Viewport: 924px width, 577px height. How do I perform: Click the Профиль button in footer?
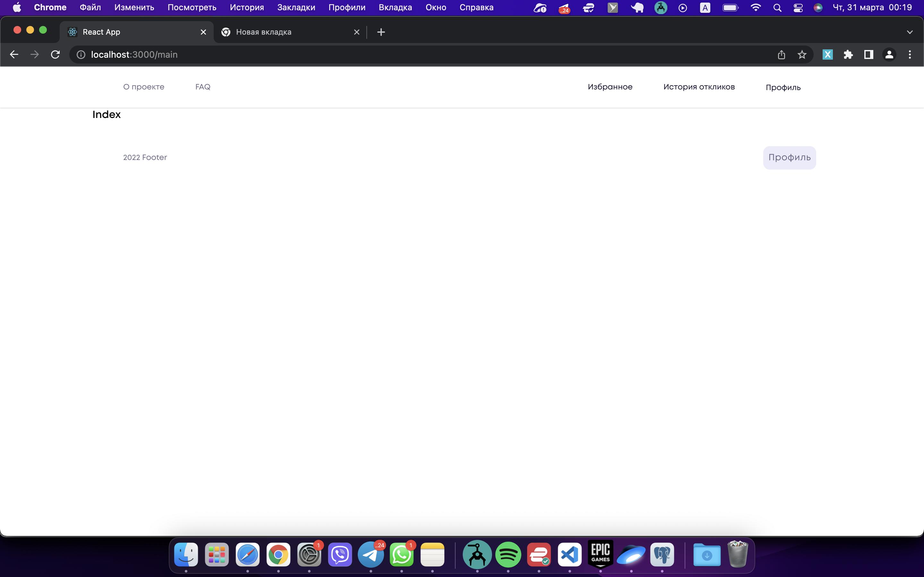[x=789, y=158]
